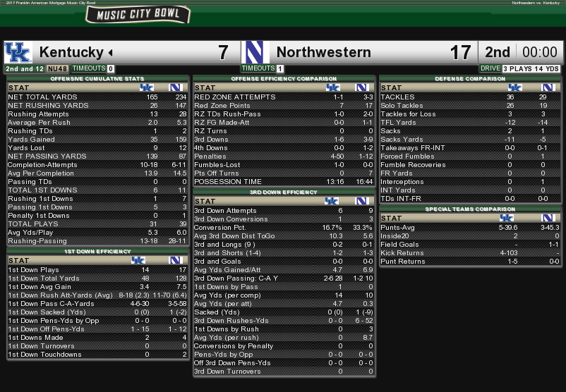
Task: Click the '2nd and 12' down indicator
Action: pyautogui.click(x=25, y=69)
